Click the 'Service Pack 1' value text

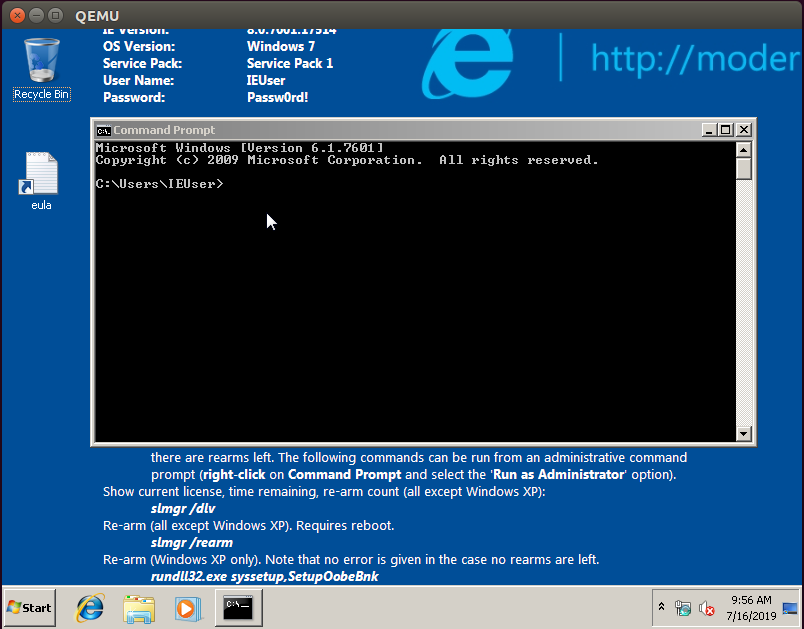coord(290,64)
